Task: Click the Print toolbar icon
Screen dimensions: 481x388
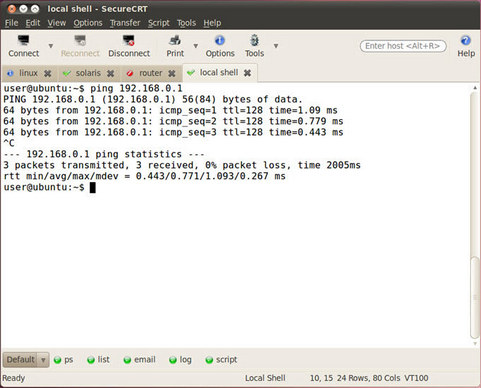Action: point(175,46)
